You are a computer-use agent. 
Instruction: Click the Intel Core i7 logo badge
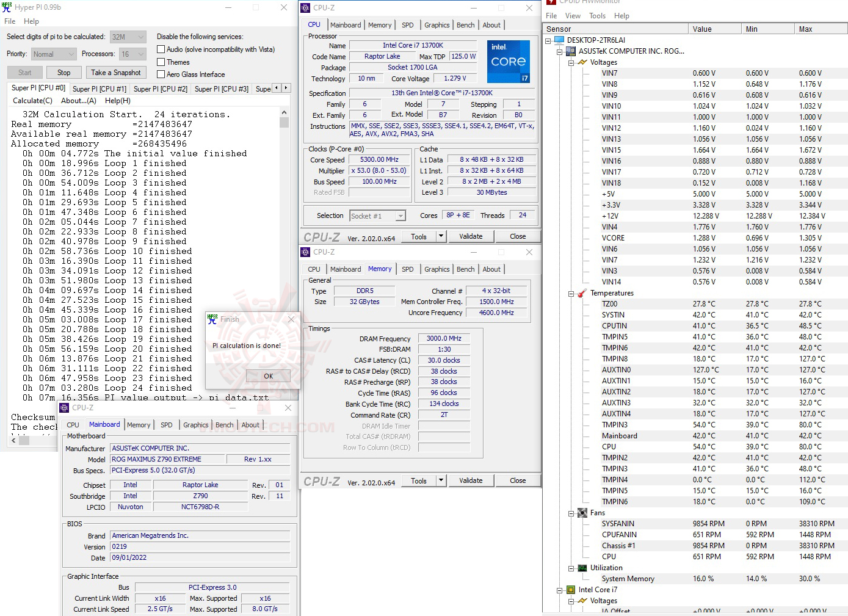[x=509, y=62]
